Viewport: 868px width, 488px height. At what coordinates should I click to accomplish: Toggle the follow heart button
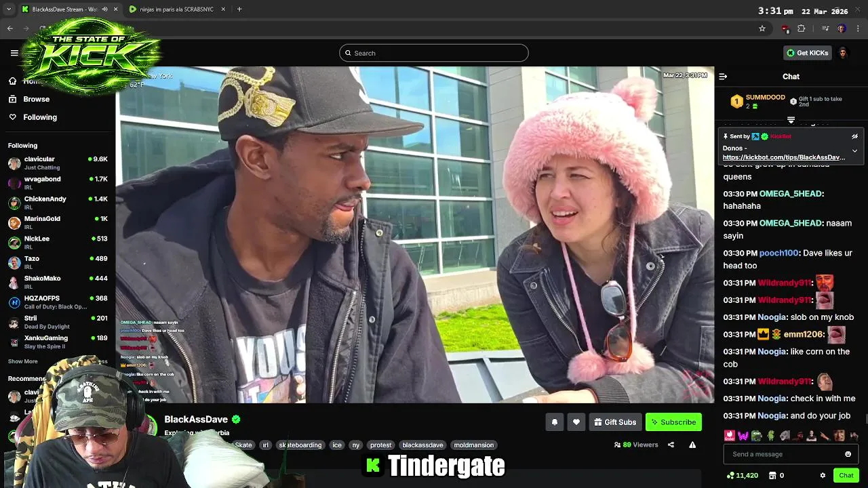point(576,422)
